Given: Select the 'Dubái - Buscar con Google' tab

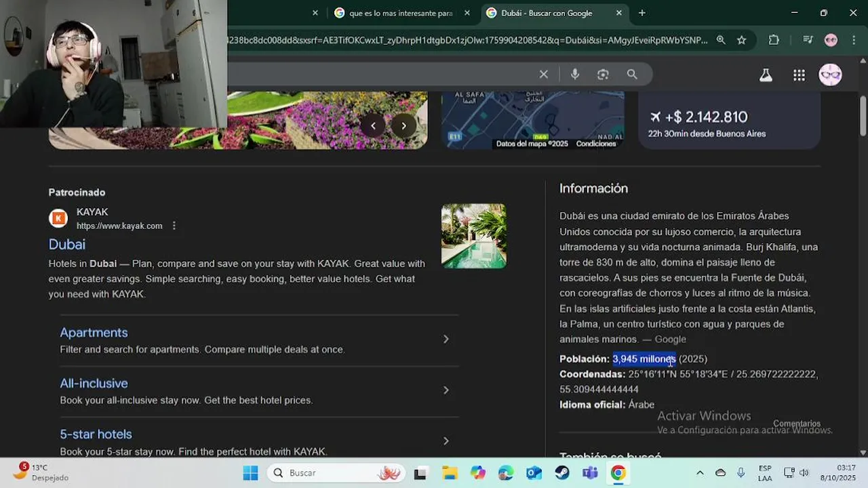Looking at the screenshot, I should tap(546, 13).
